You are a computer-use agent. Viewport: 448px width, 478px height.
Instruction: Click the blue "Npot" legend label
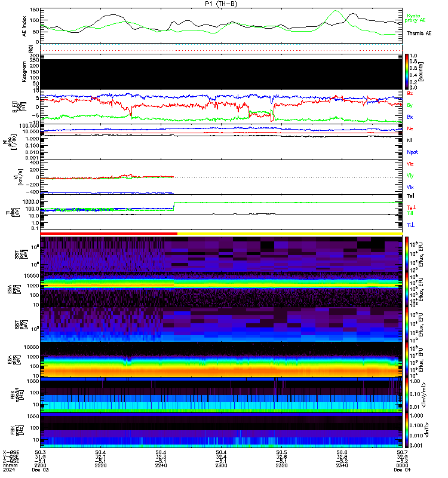[x=412, y=152]
